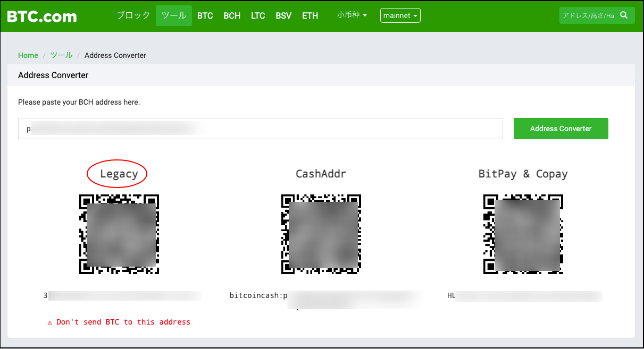Select the Legacy address beginning with 3
Screen dimensions: 644x349
122,295
